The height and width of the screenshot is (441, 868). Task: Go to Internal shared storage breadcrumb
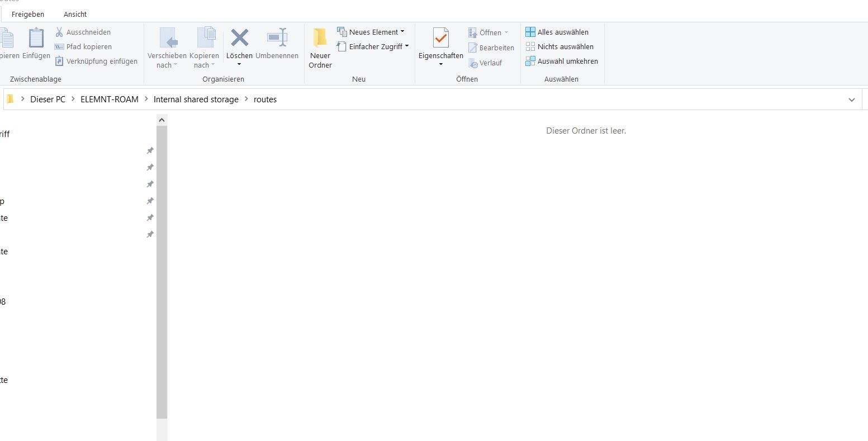pos(196,99)
